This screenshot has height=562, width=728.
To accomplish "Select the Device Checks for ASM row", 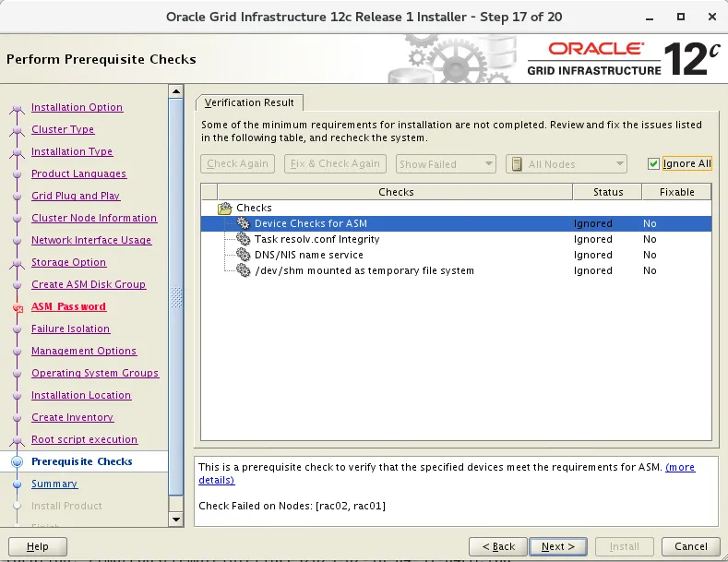I will coord(456,223).
